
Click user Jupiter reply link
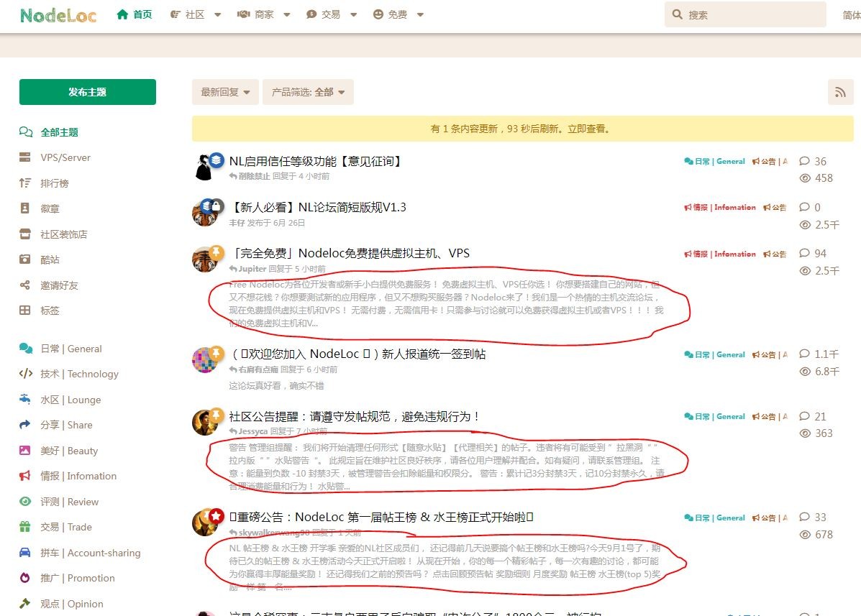pyautogui.click(x=252, y=269)
